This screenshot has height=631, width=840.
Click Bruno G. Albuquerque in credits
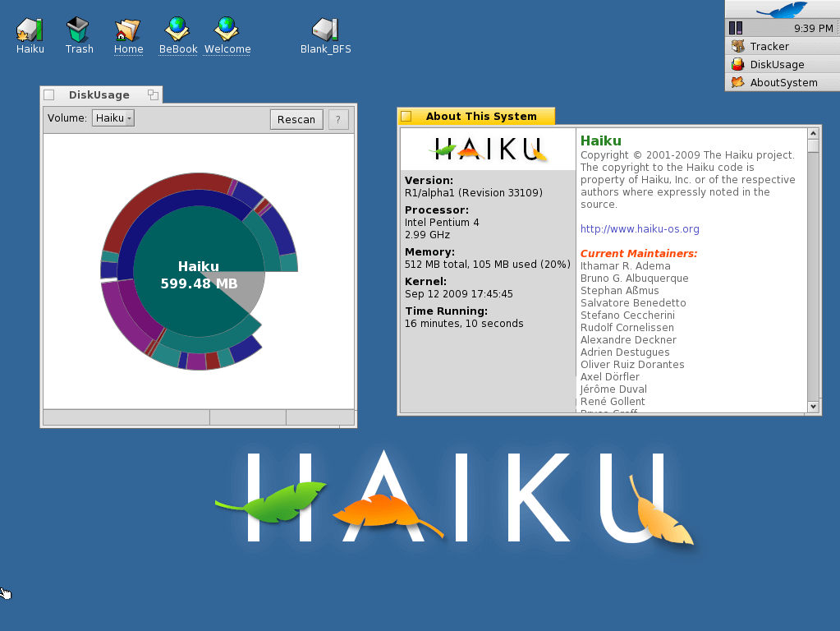[634, 279]
